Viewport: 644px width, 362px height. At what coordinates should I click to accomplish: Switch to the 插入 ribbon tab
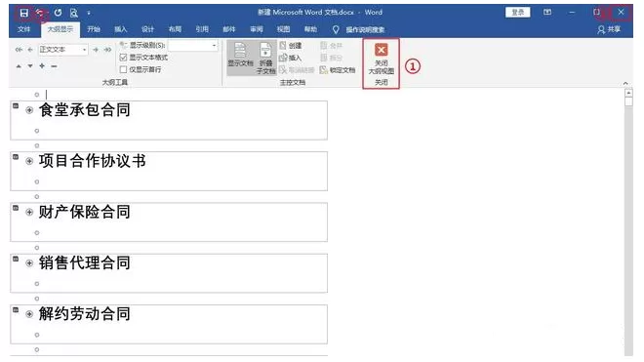[121, 29]
